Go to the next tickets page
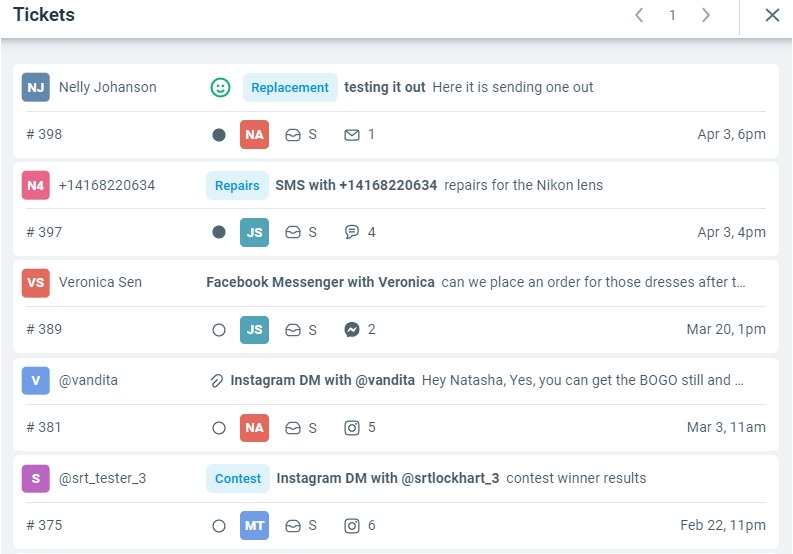Viewport: 793px width, 554px height. click(x=706, y=15)
